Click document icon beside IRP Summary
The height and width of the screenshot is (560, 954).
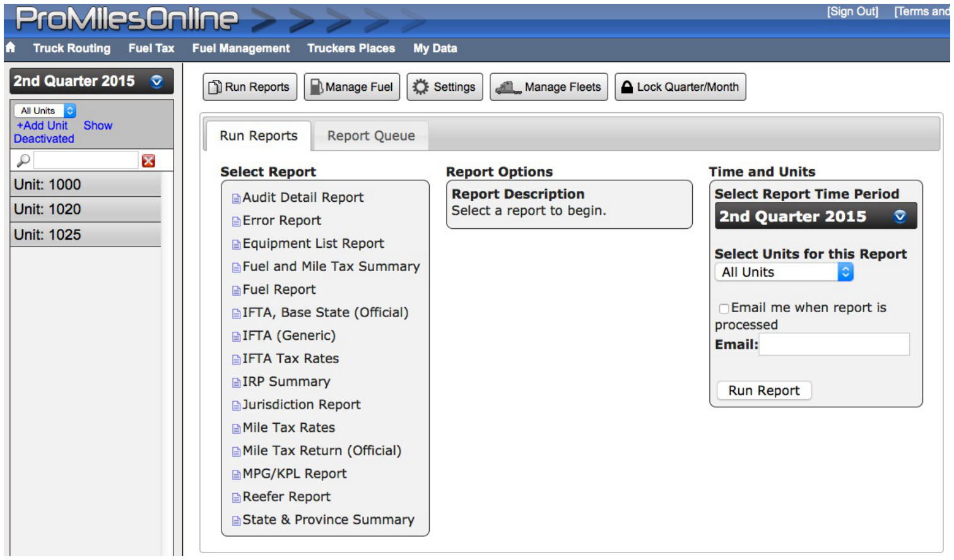(236, 383)
